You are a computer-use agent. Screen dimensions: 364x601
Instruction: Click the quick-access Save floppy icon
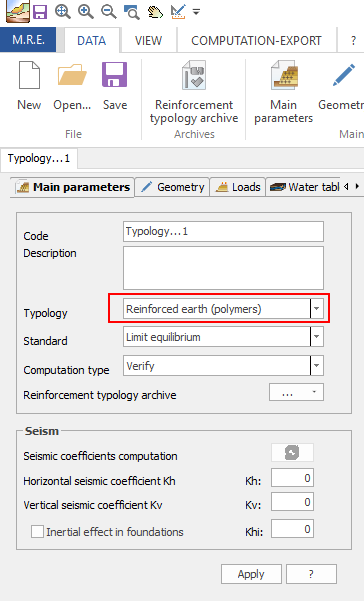(x=40, y=12)
